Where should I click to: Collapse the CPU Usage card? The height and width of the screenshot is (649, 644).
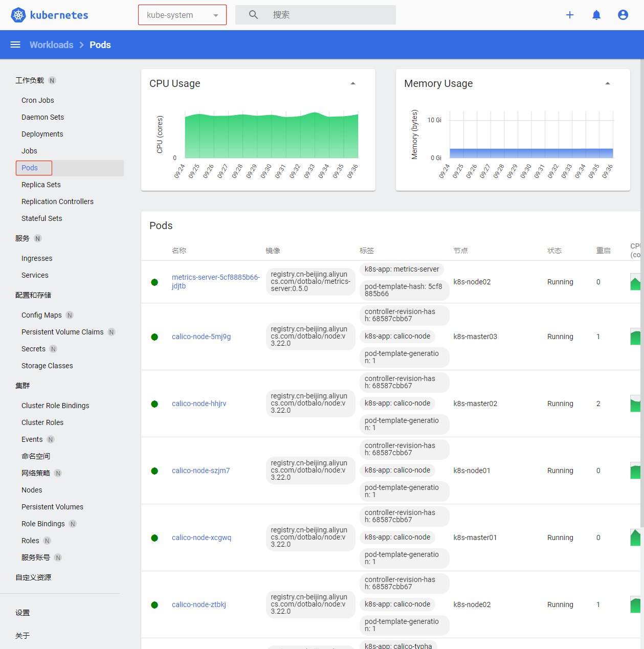coord(353,83)
